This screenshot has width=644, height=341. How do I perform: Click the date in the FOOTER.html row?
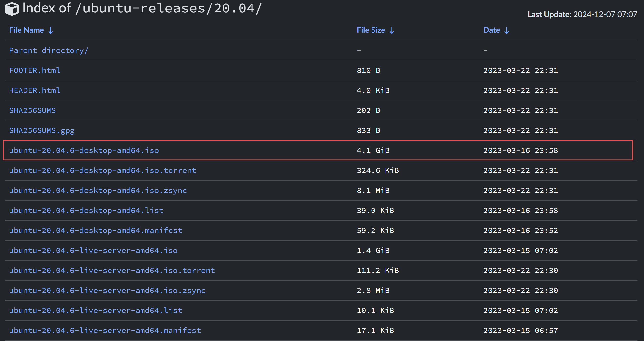pos(521,70)
